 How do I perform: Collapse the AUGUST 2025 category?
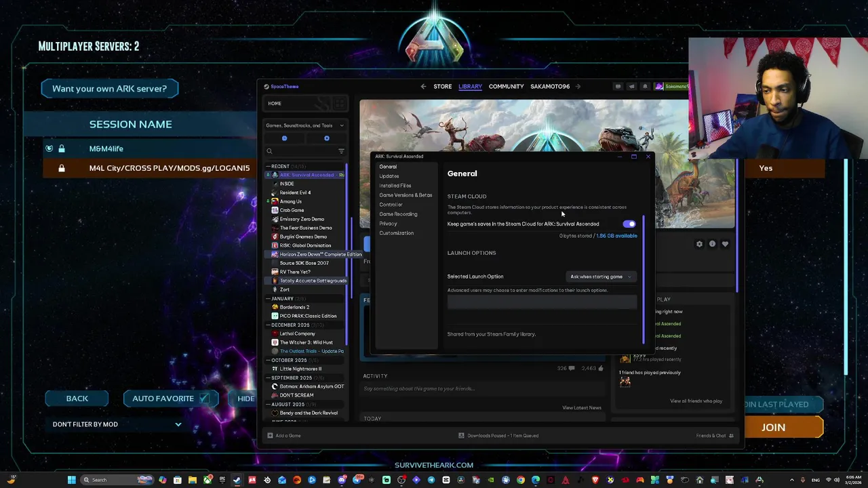(268, 404)
